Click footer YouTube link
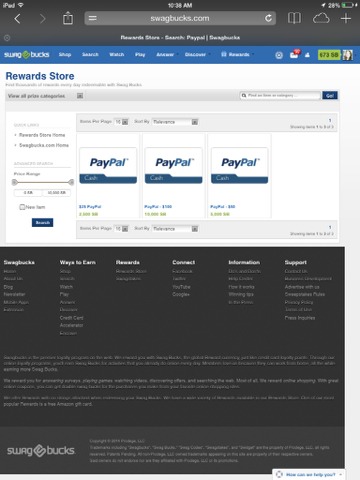Viewport: 360px width, 480px height. click(181, 287)
